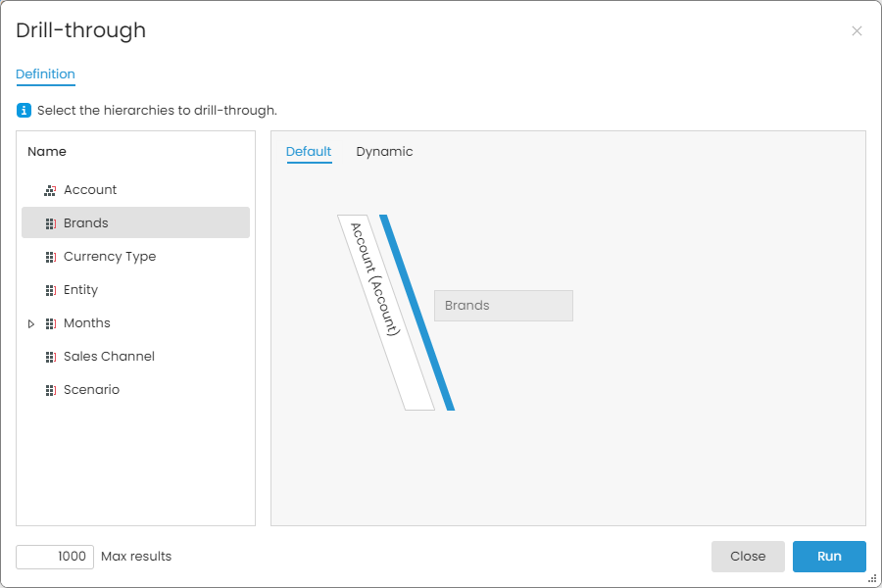The height and width of the screenshot is (588, 882).
Task: Expand the Months hierarchy node
Action: click(31, 323)
